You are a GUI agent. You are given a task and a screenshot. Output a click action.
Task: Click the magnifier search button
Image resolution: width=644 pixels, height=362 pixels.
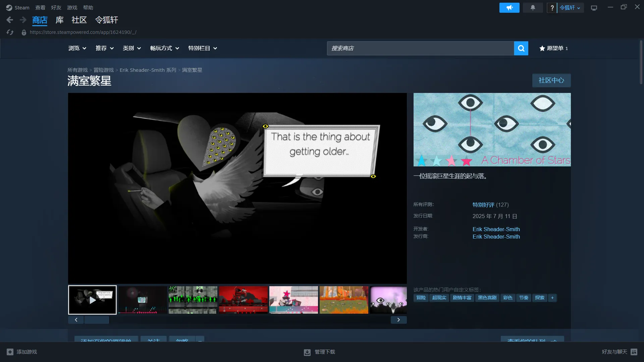pos(521,48)
